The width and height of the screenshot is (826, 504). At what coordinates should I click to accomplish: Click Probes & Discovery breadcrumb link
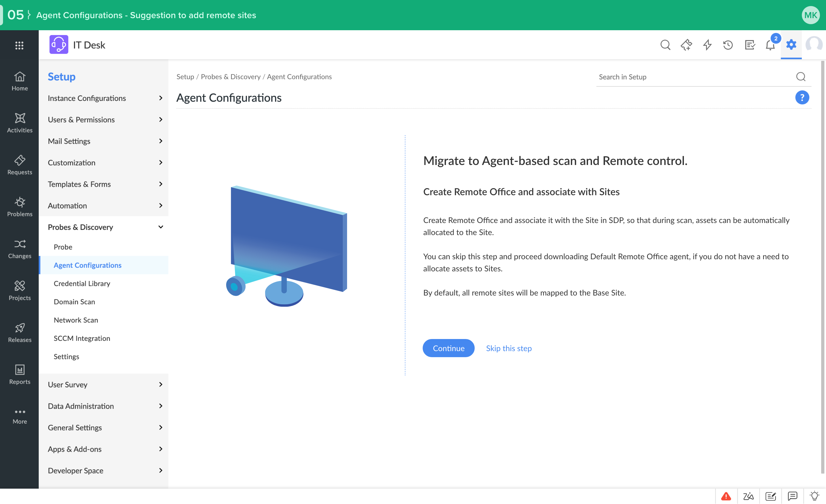[x=231, y=77]
